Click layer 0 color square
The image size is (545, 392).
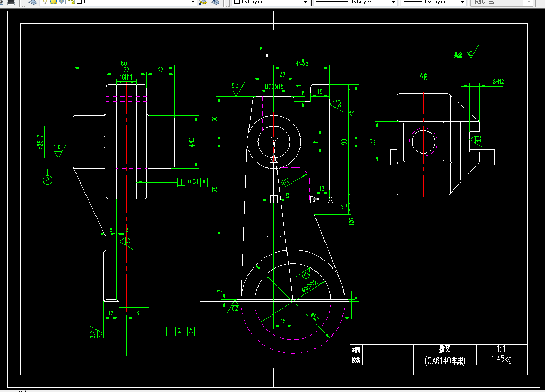click(79, 2)
